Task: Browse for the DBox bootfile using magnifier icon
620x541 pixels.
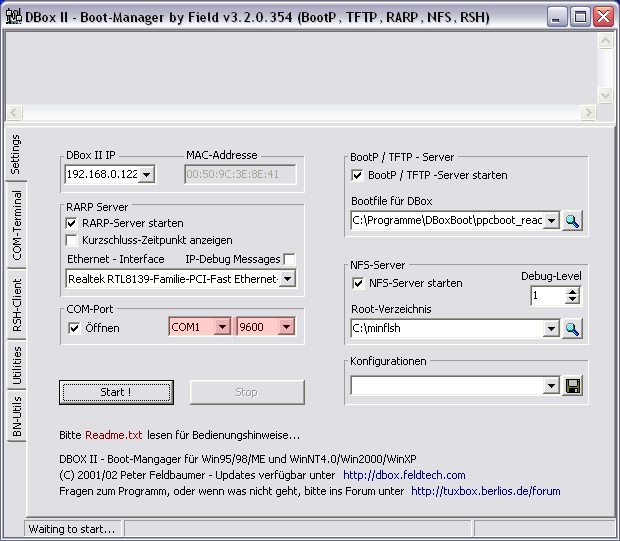Action: click(572, 221)
